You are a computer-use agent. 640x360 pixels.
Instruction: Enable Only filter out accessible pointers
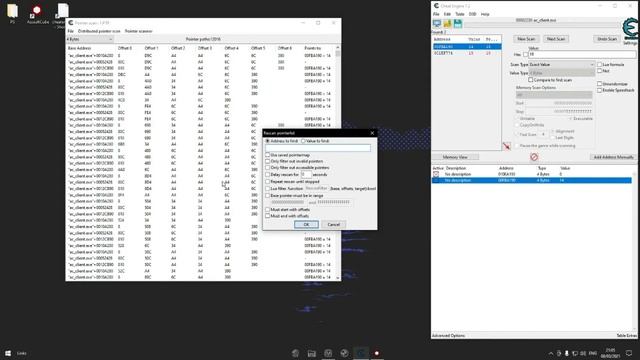click(268, 168)
